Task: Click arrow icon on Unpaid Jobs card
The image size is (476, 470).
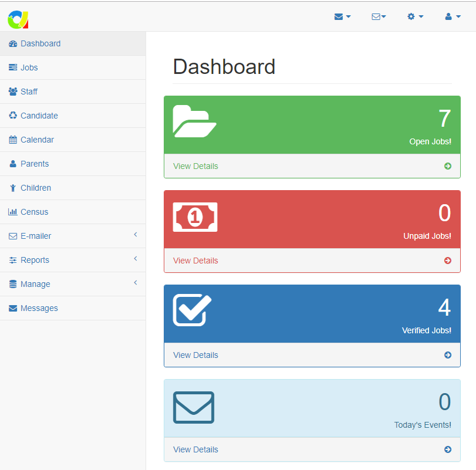Action: (x=448, y=261)
